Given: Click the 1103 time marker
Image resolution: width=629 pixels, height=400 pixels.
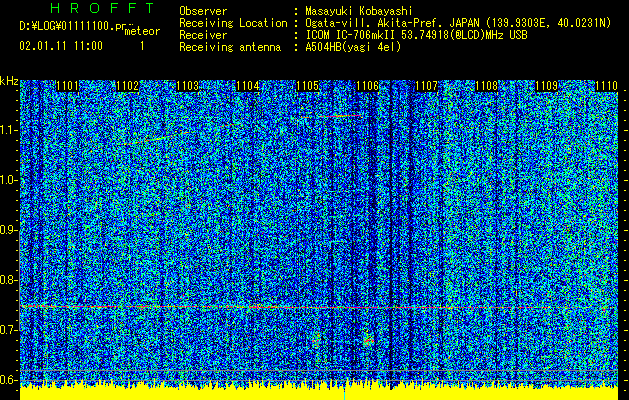Looking at the screenshot, I should pyautogui.click(x=187, y=86).
